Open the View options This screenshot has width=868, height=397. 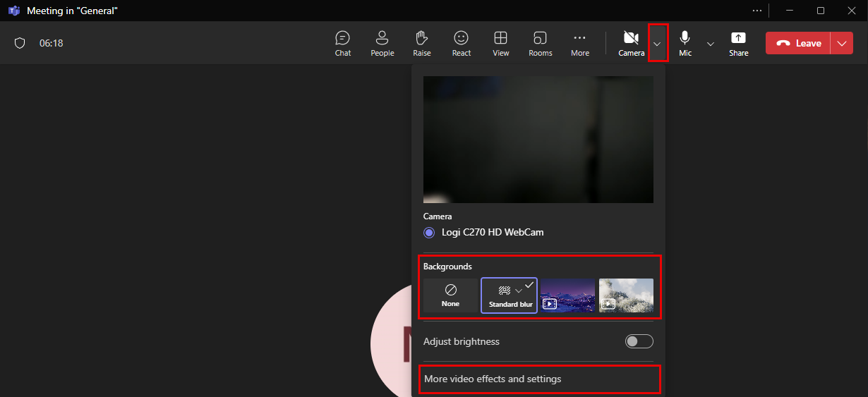[501, 43]
